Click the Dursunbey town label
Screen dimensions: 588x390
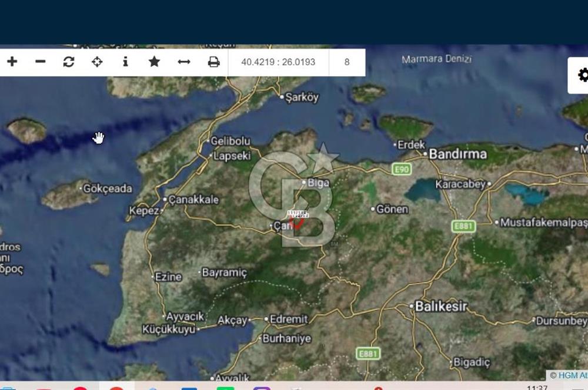click(562, 321)
